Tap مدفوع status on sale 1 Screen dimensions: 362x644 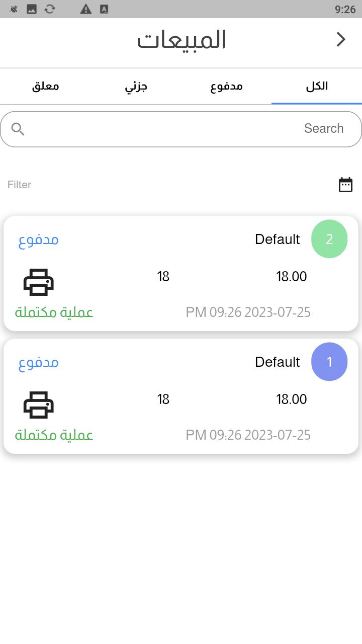39,362
